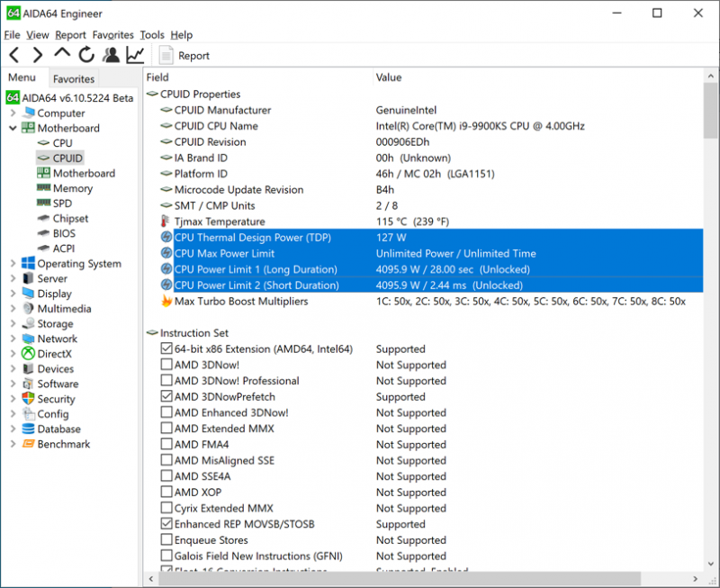720x588 pixels.
Task: Click the Max Turbo Boost flame icon
Action: coord(166,301)
